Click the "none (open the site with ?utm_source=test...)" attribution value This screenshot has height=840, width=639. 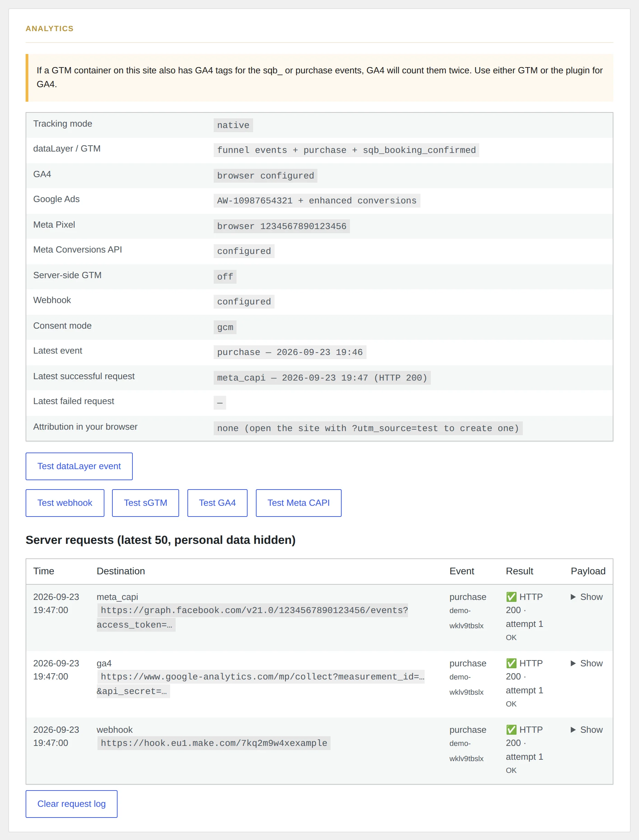(368, 428)
